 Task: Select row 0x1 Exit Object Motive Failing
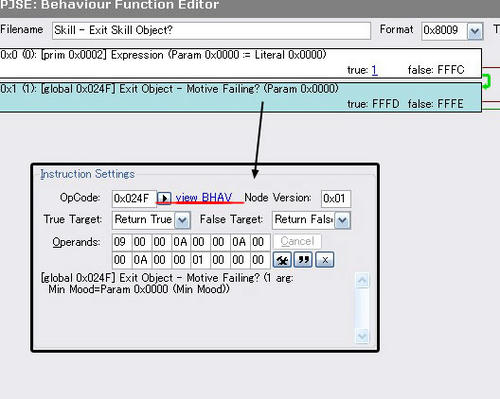241,97
